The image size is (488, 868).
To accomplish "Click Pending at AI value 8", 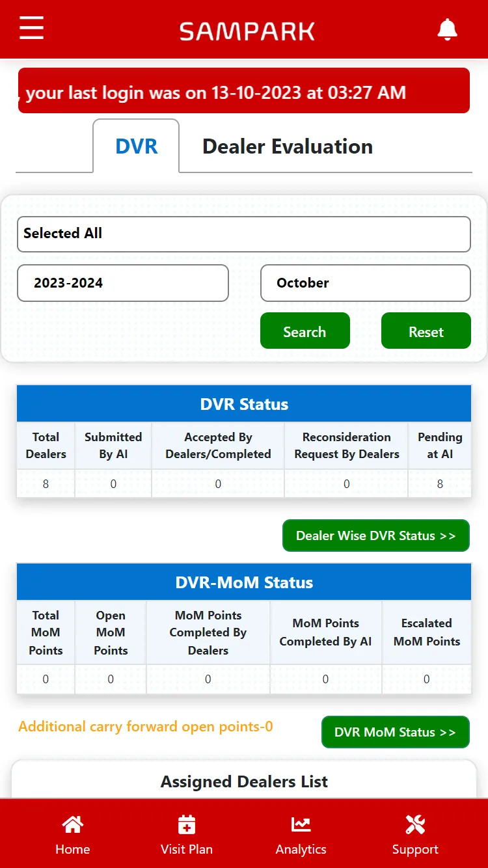I will click(x=440, y=484).
